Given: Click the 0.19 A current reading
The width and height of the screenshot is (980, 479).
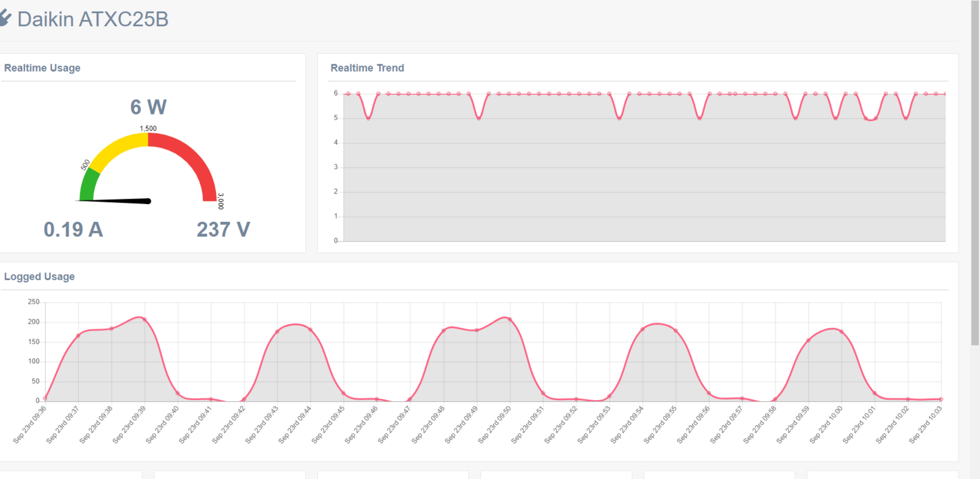Looking at the screenshot, I should tap(73, 230).
